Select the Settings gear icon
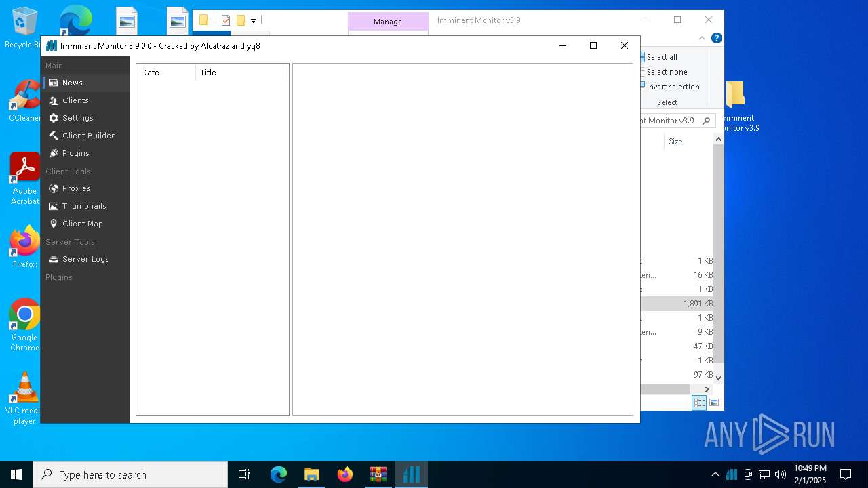The image size is (868, 488). (x=54, y=118)
